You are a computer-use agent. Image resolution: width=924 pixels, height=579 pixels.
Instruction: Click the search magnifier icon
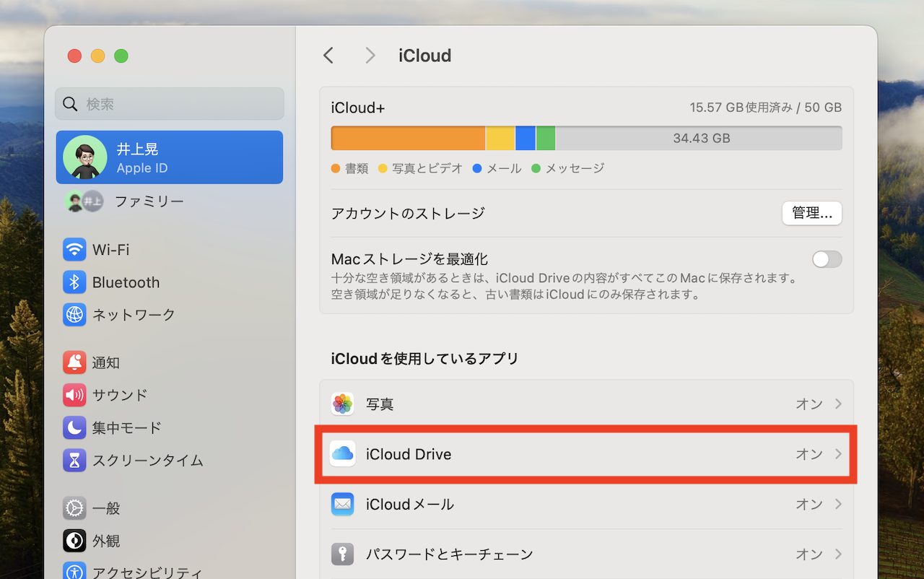[x=70, y=104]
